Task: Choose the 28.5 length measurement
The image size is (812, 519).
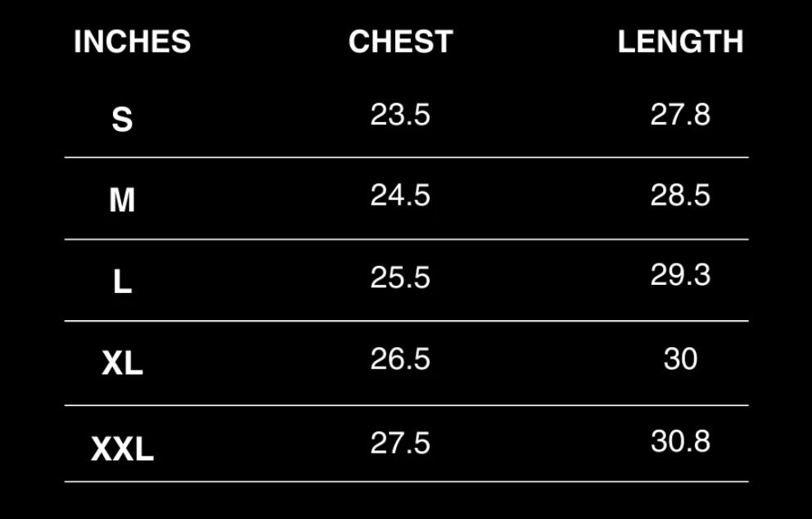Action: [680, 196]
